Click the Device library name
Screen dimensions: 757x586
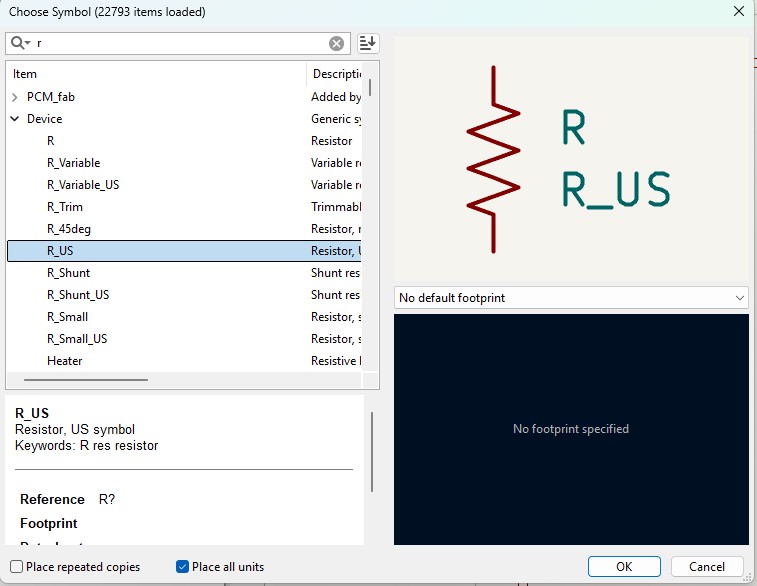coord(44,119)
